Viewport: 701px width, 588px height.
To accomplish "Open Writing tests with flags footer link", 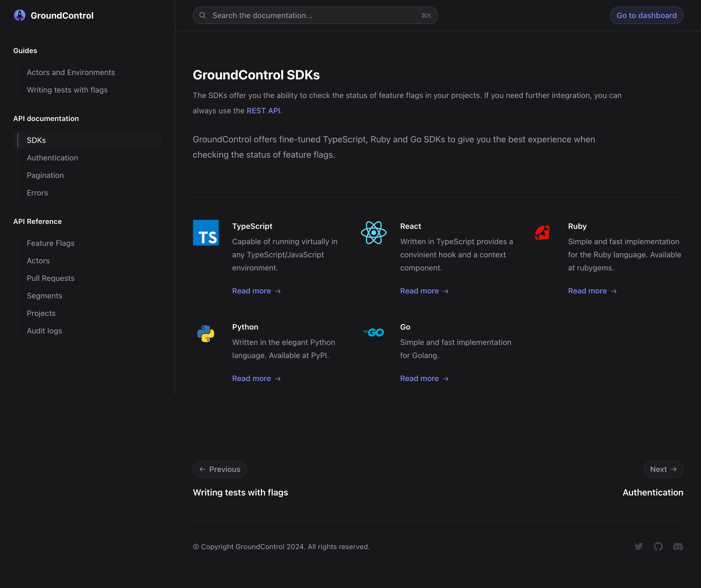I will [240, 492].
